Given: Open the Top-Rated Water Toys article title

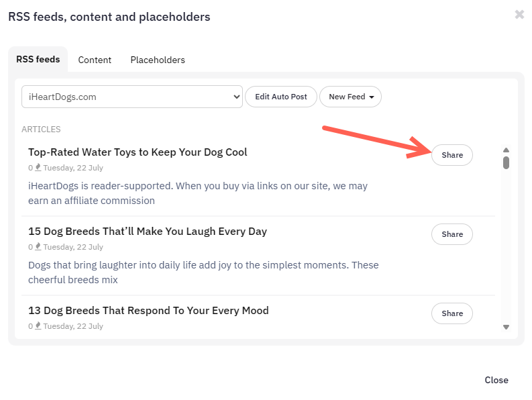Looking at the screenshot, I should [x=138, y=152].
